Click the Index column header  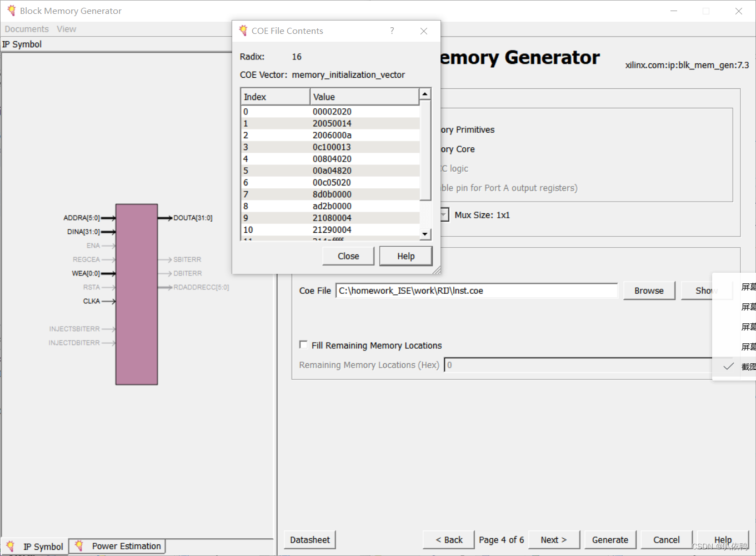coord(276,97)
